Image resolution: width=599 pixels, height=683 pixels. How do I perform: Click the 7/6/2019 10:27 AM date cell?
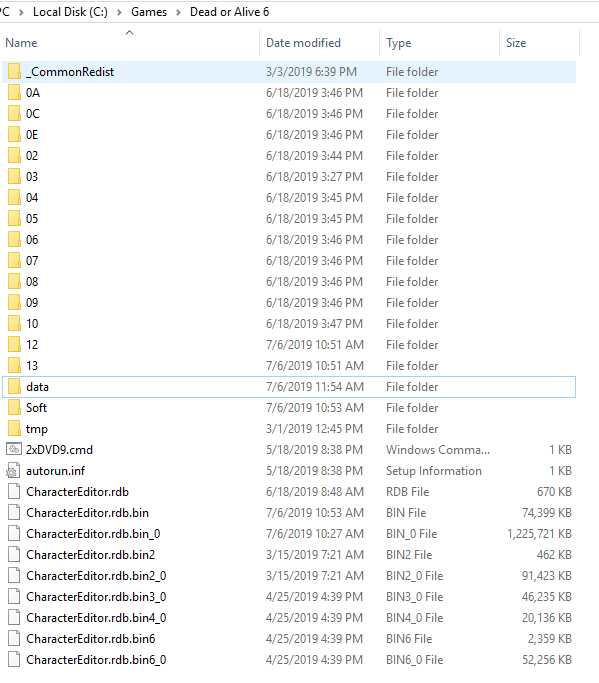pos(315,533)
